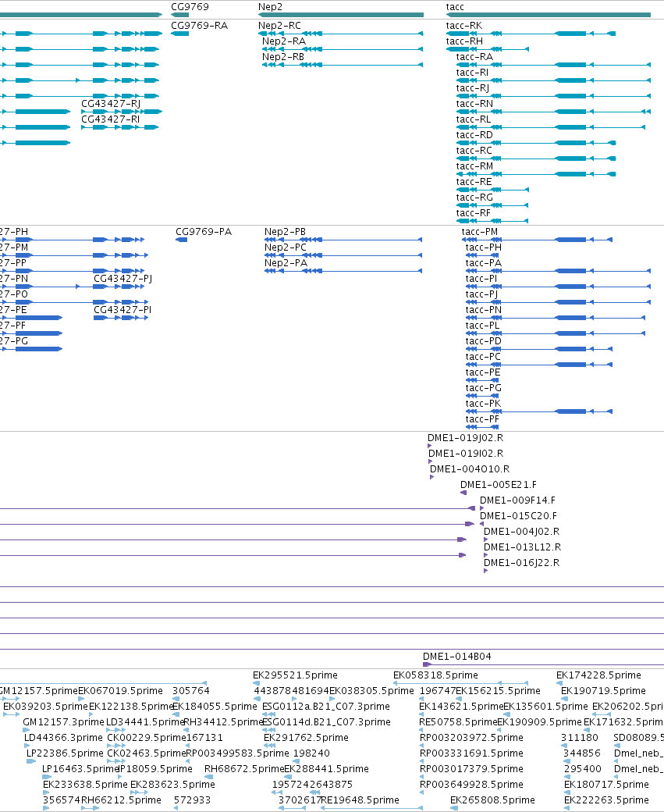Select the tacc-RH transcript label
The height and width of the screenshot is (812, 664).
(x=464, y=41)
